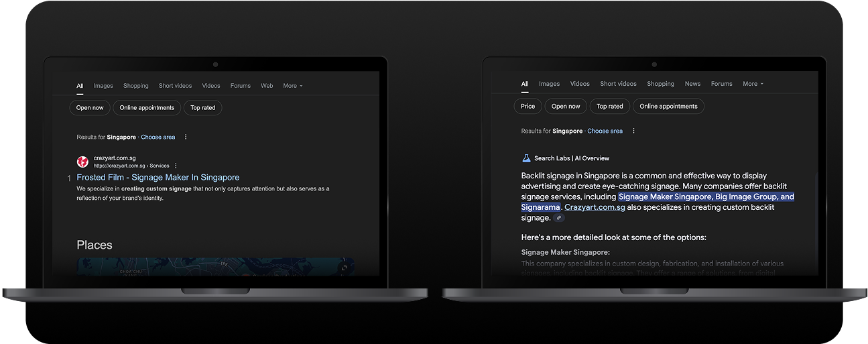Open Shopping tab on left laptop
This screenshot has height=344, width=868.
point(136,86)
